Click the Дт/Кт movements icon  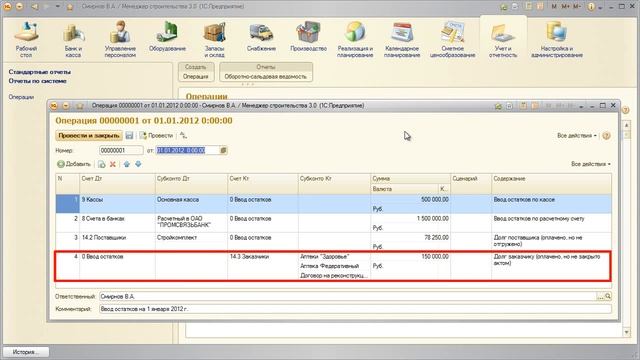click(x=183, y=136)
